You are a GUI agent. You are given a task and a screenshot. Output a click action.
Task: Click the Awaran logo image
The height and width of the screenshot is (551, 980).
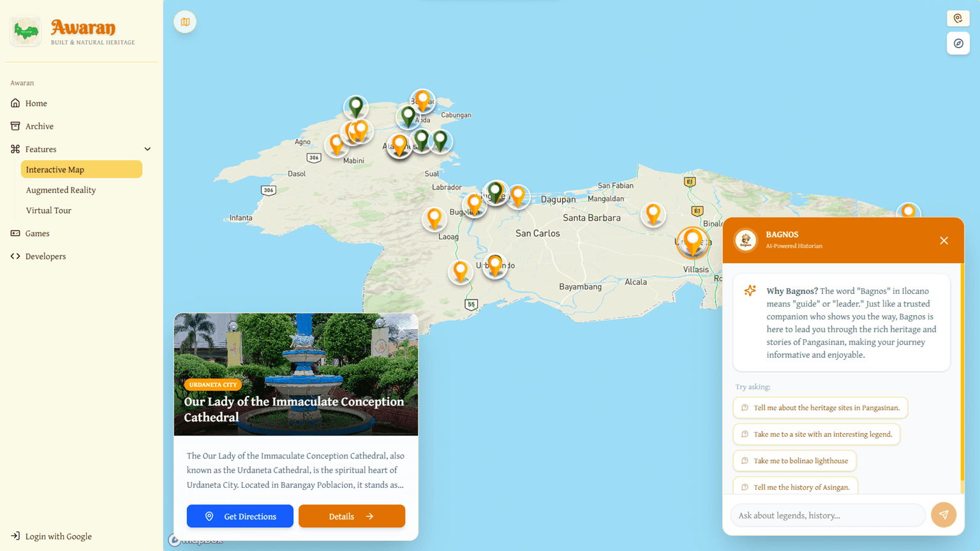coord(26,31)
